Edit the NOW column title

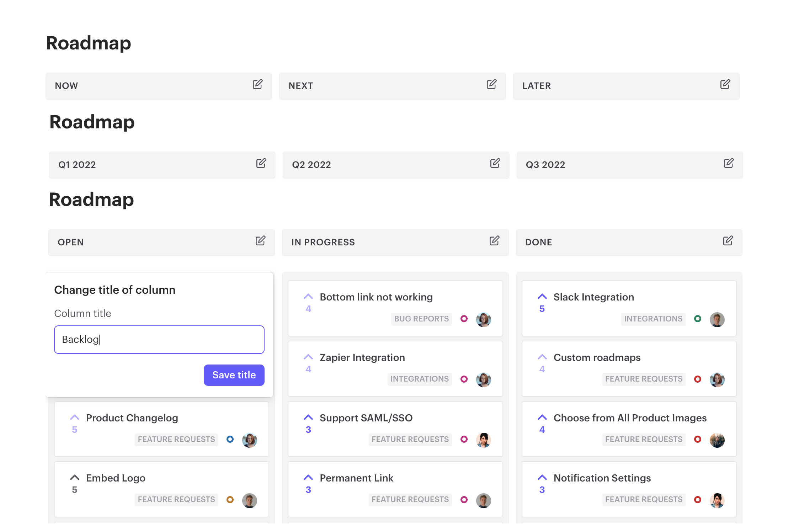[257, 84]
